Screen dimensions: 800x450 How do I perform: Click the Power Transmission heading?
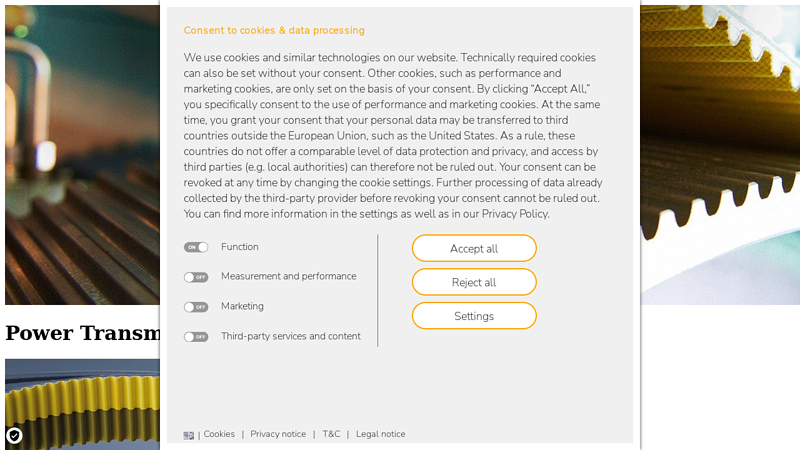(x=82, y=333)
